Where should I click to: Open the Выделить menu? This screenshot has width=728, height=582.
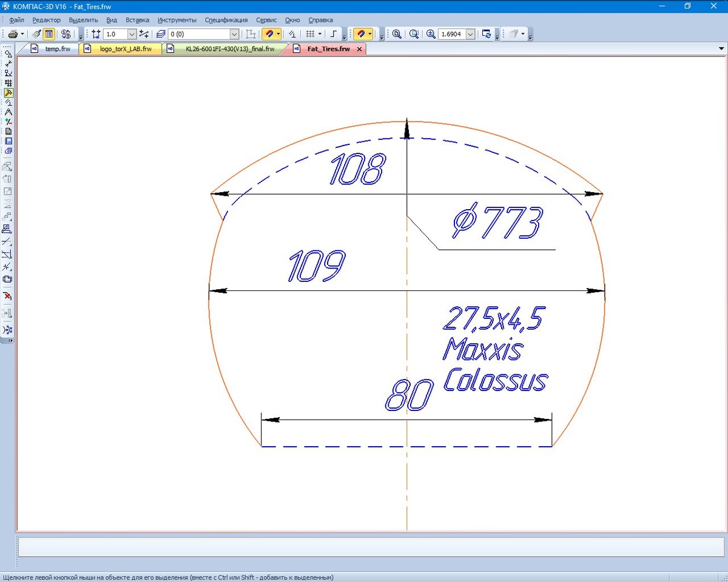tap(83, 20)
